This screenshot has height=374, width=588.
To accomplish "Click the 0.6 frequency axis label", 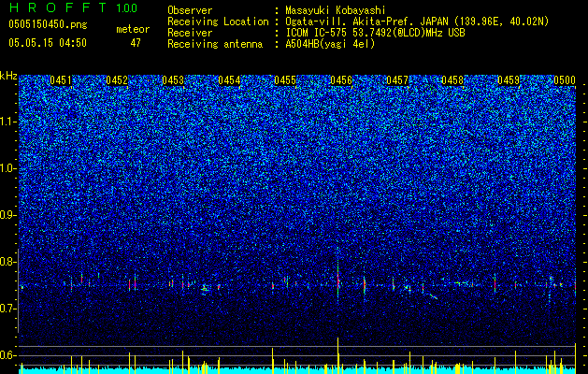I will 8,355.
